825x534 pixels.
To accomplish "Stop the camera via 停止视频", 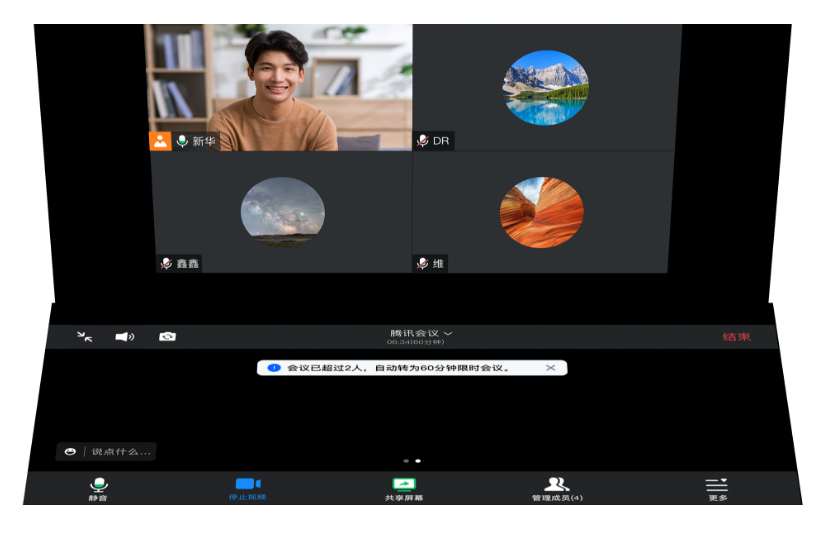I will click(x=248, y=489).
